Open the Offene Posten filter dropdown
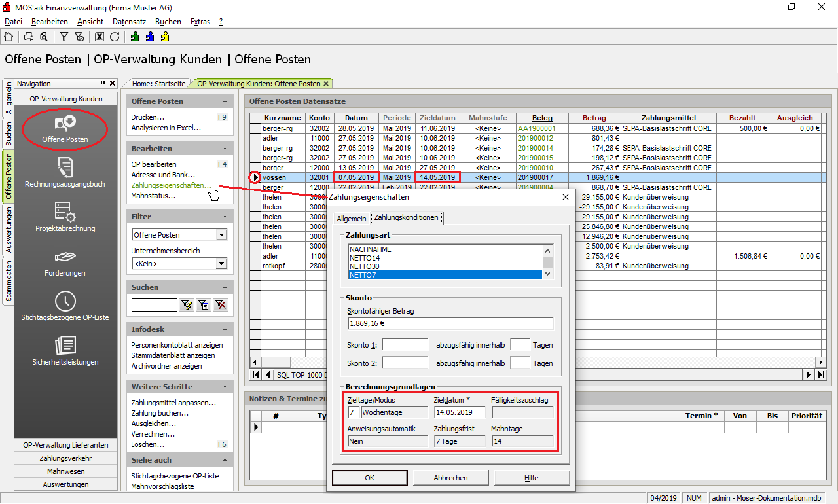The width and height of the screenshot is (838, 504). (221, 235)
